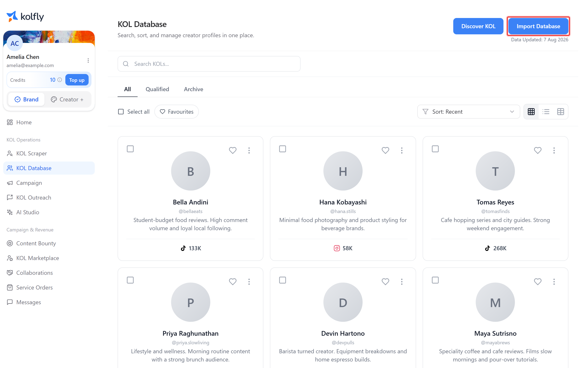Click the handle @hana.stills
The image size is (588, 368).
coord(343,211)
